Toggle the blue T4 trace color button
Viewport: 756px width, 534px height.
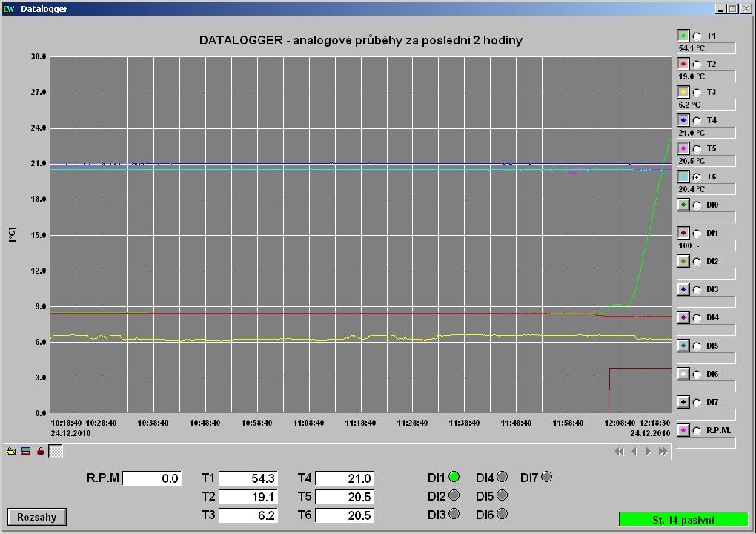point(683,121)
